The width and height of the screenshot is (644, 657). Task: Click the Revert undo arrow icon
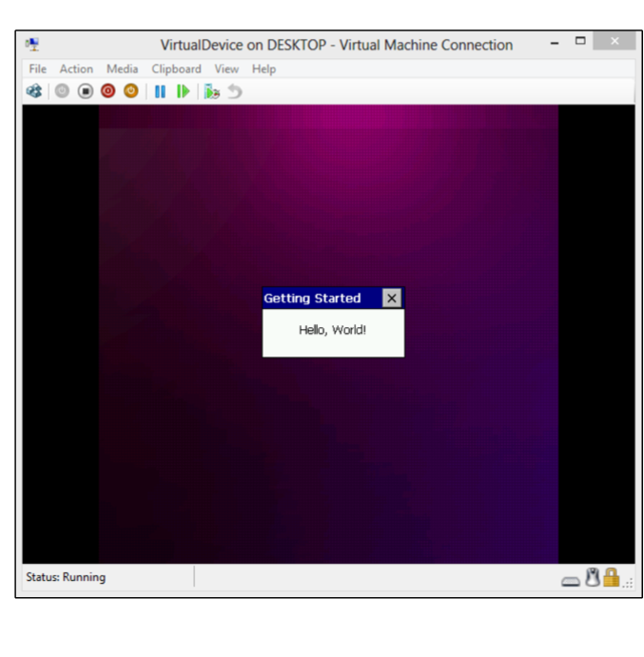235,91
